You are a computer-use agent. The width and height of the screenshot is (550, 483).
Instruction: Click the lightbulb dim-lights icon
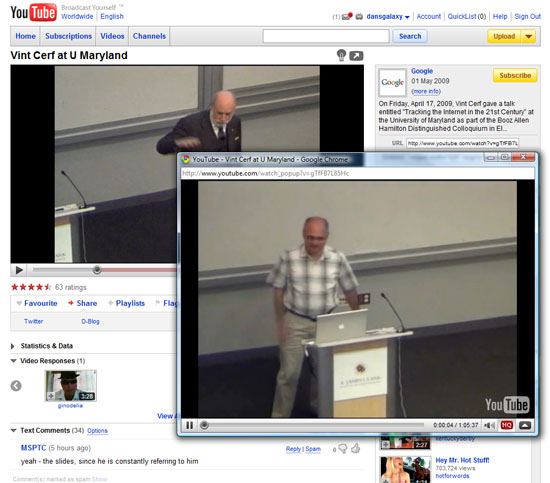pyautogui.click(x=341, y=55)
